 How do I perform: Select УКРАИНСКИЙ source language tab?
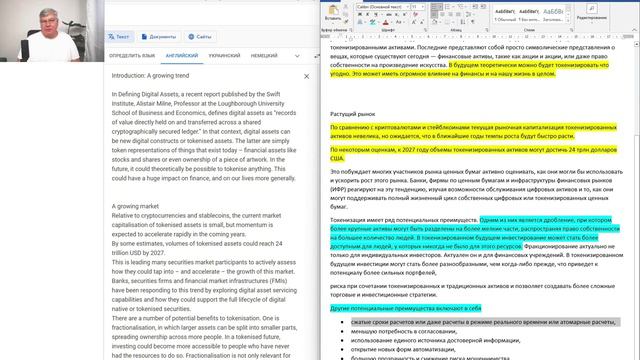point(224,56)
